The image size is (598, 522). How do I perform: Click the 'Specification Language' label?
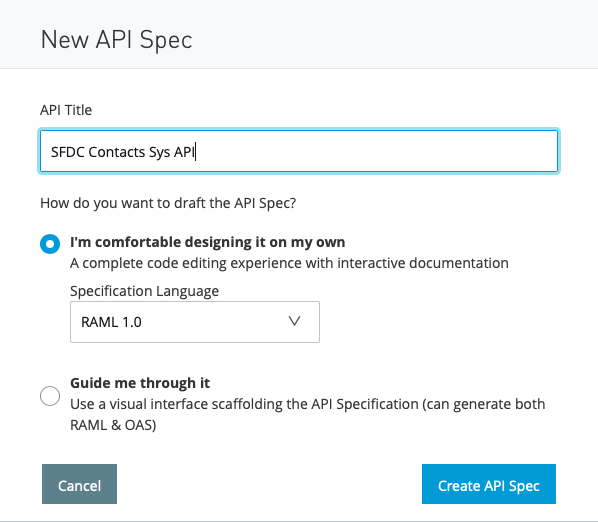(145, 291)
